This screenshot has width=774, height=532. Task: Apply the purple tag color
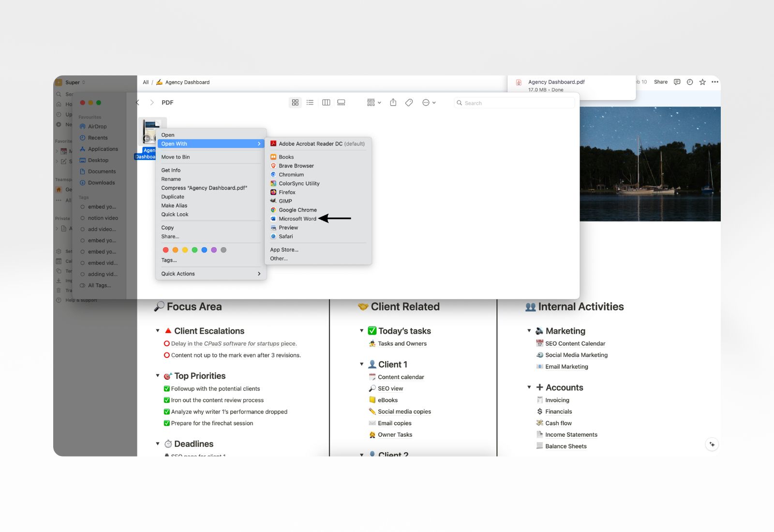point(214,250)
